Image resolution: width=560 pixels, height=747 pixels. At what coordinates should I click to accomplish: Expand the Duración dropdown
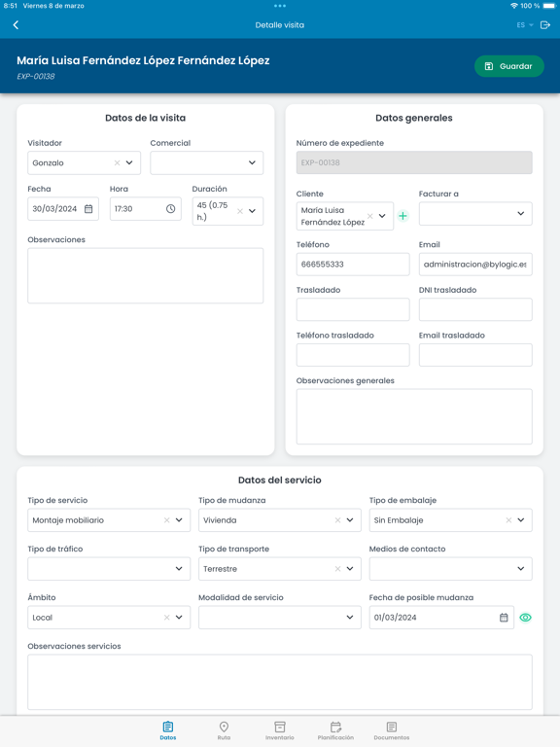pos(253,211)
